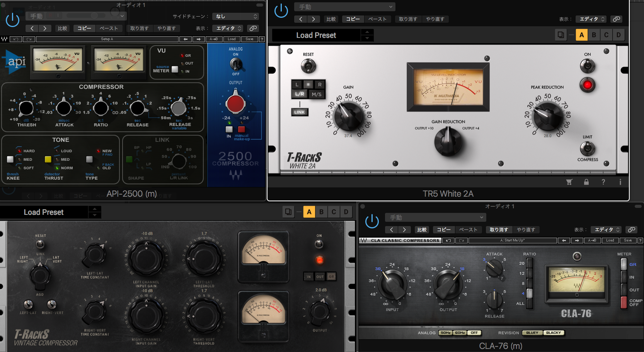The width and height of the screenshot is (644, 352).
Task: Flip White 2A LIMIT/COMPRESS switch
Action: [588, 148]
